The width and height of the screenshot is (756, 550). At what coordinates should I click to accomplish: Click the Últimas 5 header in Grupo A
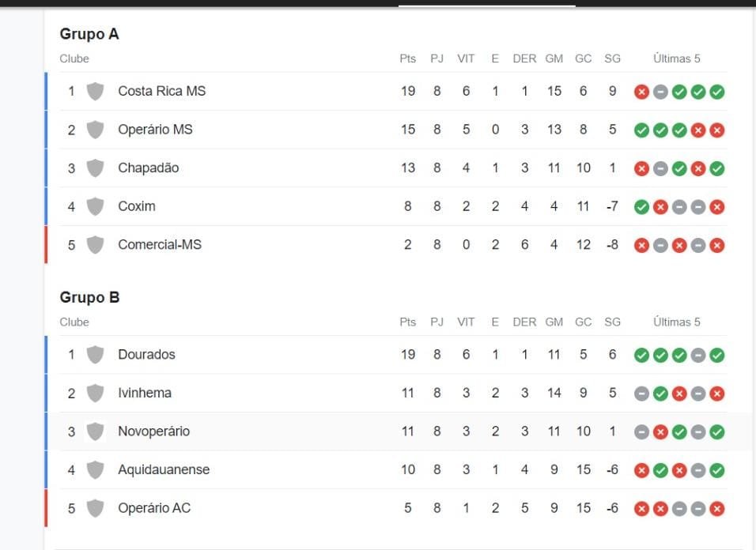(x=676, y=58)
